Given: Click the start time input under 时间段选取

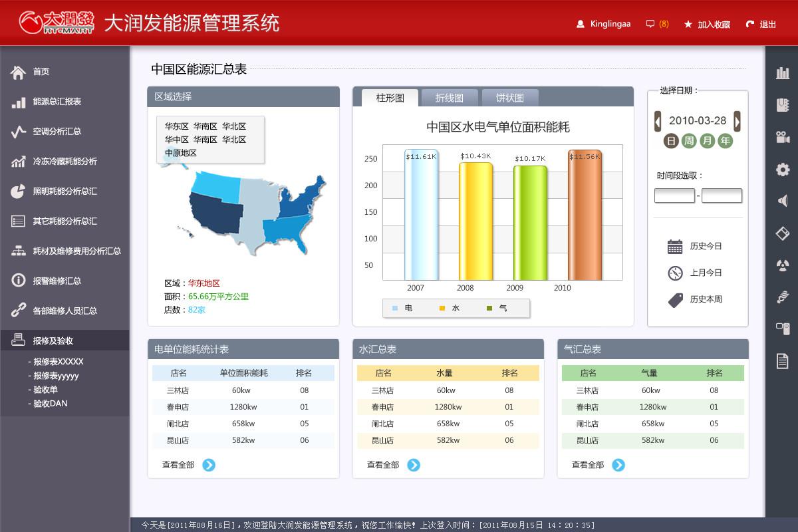Looking at the screenshot, I should pyautogui.click(x=674, y=196).
